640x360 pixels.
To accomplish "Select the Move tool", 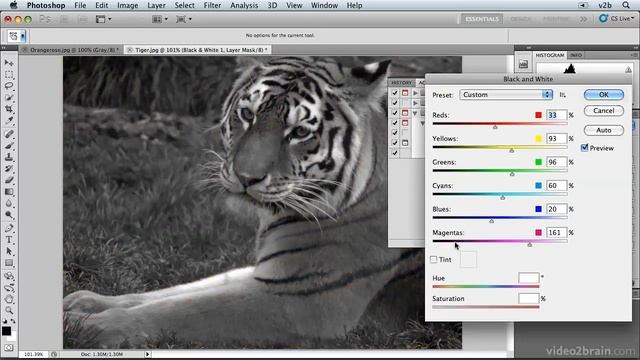I will point(9,63).
